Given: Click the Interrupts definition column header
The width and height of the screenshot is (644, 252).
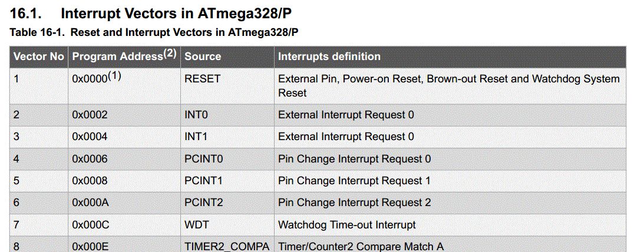Looking at the screenshot, I should pos(329,57).
